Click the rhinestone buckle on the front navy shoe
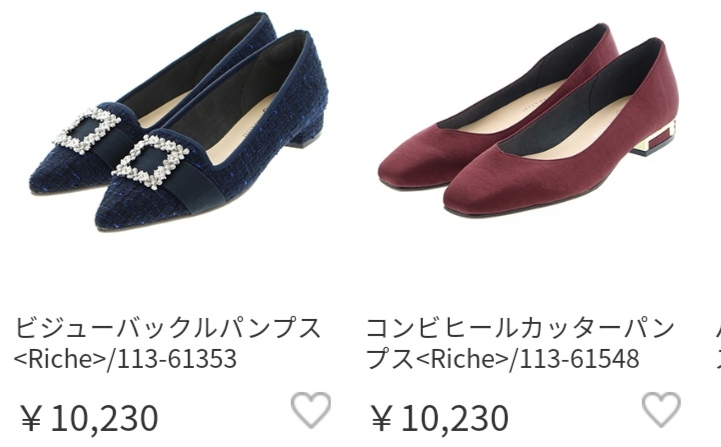Viewport: 721px width, 447px height. click(151, 162)
